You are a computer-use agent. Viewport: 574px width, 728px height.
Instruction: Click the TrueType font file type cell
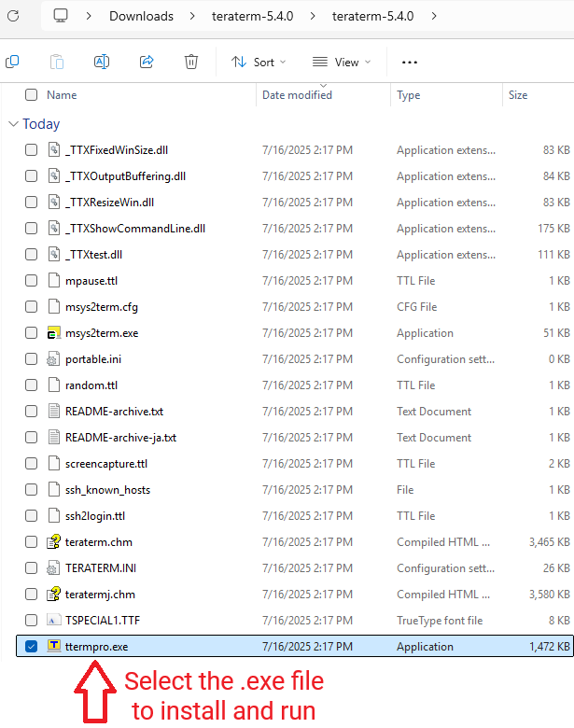pyautogui.click(x=440, y=621)
